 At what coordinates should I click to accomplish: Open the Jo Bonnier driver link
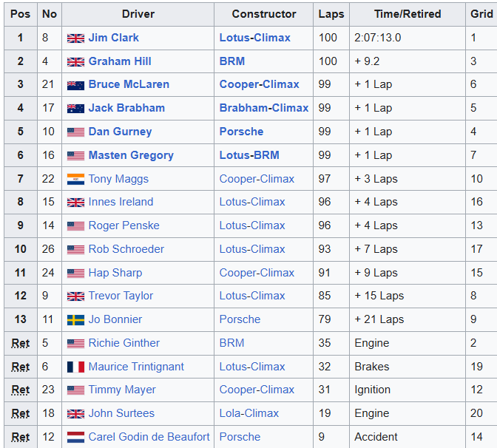click(x=115, y=319)
